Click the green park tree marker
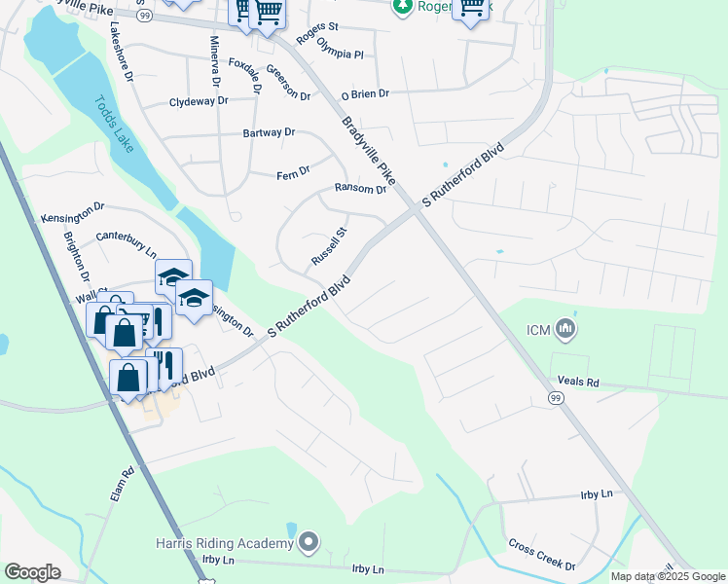This screenshot has width=728, height=584. coord(403,7)
